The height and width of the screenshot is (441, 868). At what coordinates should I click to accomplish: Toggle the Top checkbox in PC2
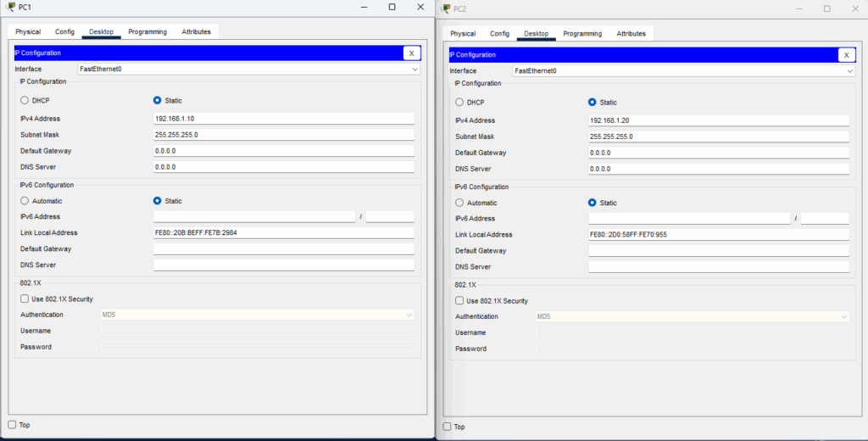[x=448, y=427]
